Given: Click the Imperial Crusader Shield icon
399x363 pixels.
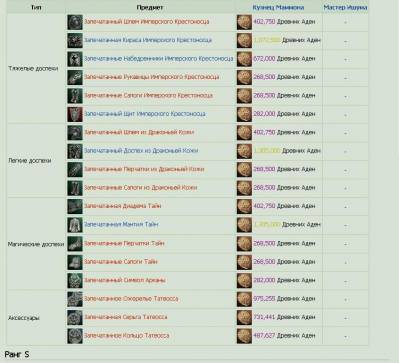Looking at the screenshot, I should (x=75, y=114).
